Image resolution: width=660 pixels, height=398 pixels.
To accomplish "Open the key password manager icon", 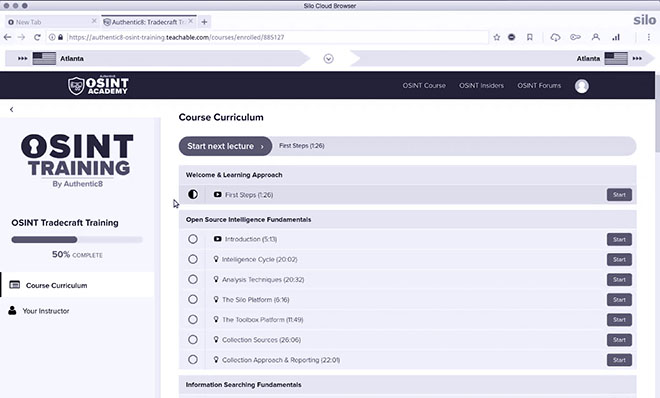I will click(x=575, y=37).
